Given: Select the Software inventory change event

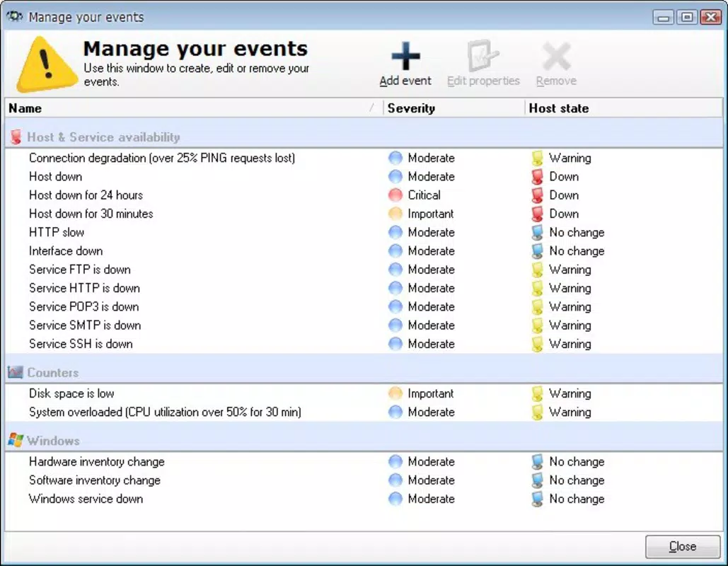Looking at the screenshot, I should (x=364, y=480).
